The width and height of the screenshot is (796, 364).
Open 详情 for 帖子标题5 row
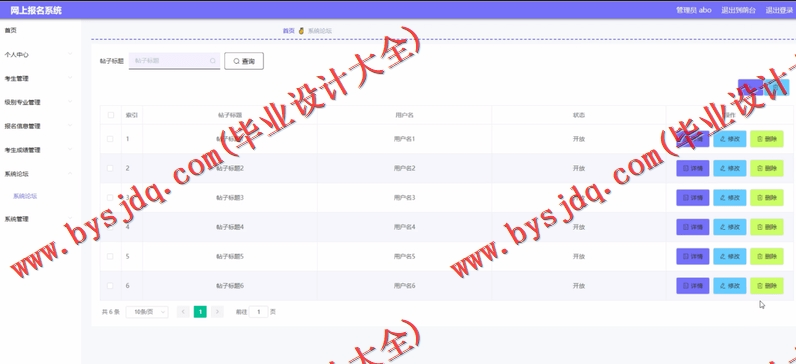(692, 256)
